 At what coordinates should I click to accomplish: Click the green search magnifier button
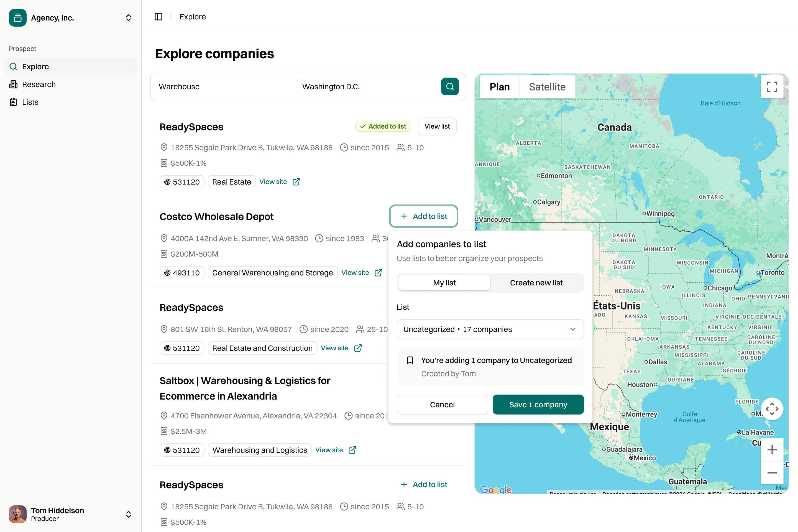[x=449, y=86]
